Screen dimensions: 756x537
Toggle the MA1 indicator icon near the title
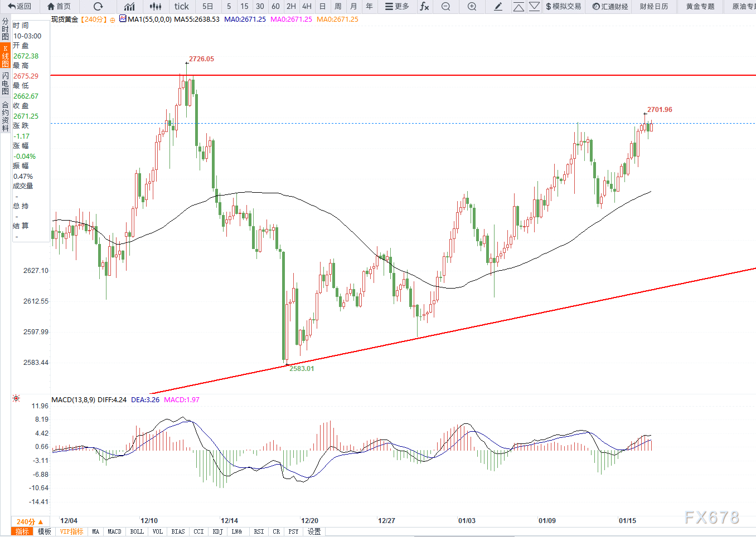coord(123,19)
